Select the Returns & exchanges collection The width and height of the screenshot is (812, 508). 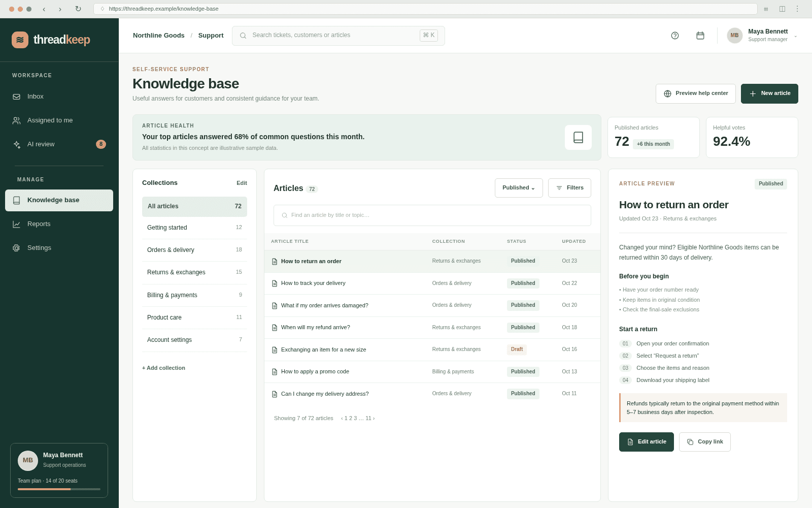(194, 272)
